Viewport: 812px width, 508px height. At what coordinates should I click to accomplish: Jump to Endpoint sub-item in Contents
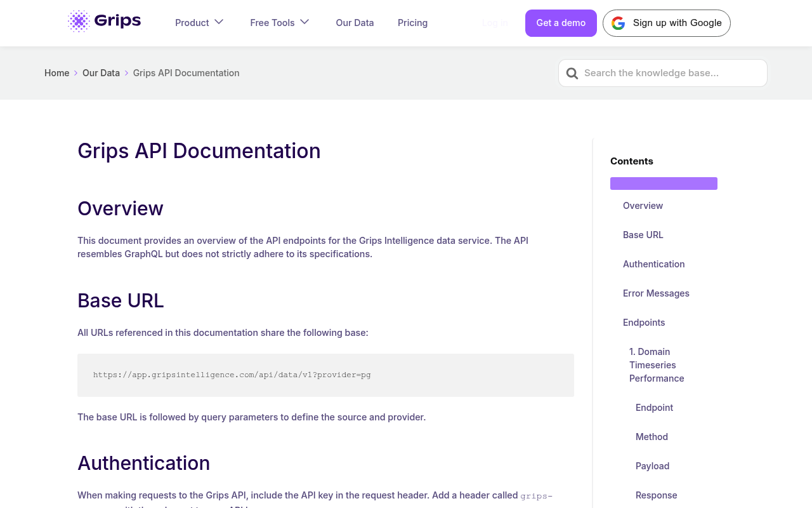pyautogui.click(x=654, y=408)
